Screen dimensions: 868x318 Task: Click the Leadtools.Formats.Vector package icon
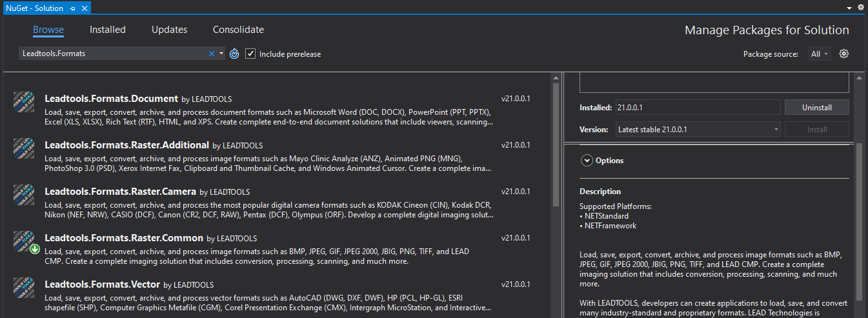[24, 288]
